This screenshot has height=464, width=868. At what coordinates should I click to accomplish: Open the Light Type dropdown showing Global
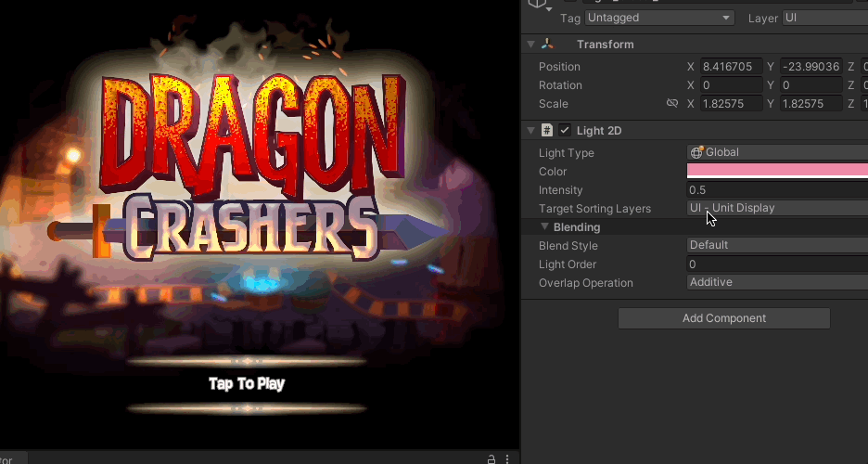[x=777, y=152]
